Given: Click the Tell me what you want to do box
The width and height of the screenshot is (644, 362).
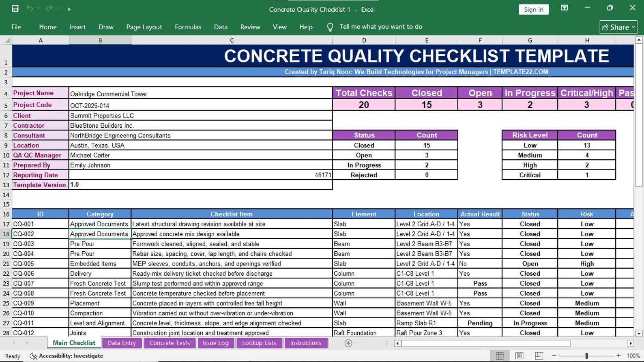Looking at the screenshot, I should coord(381,27).
